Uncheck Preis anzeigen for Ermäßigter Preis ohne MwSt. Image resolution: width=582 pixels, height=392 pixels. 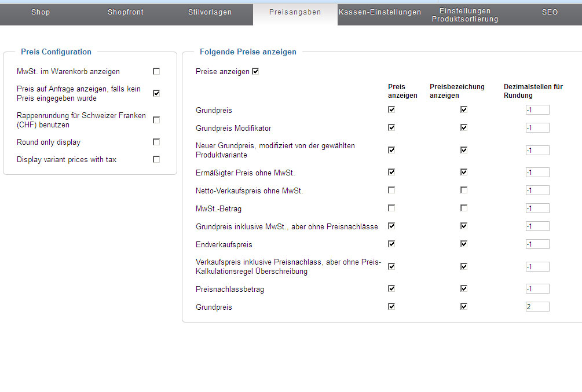(x=391, y=172)
